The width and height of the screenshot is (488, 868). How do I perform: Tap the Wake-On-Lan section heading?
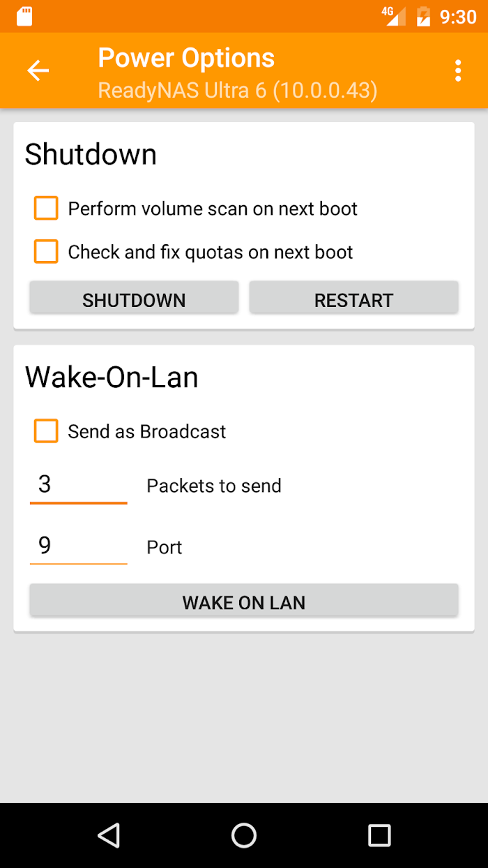point(112,377)
